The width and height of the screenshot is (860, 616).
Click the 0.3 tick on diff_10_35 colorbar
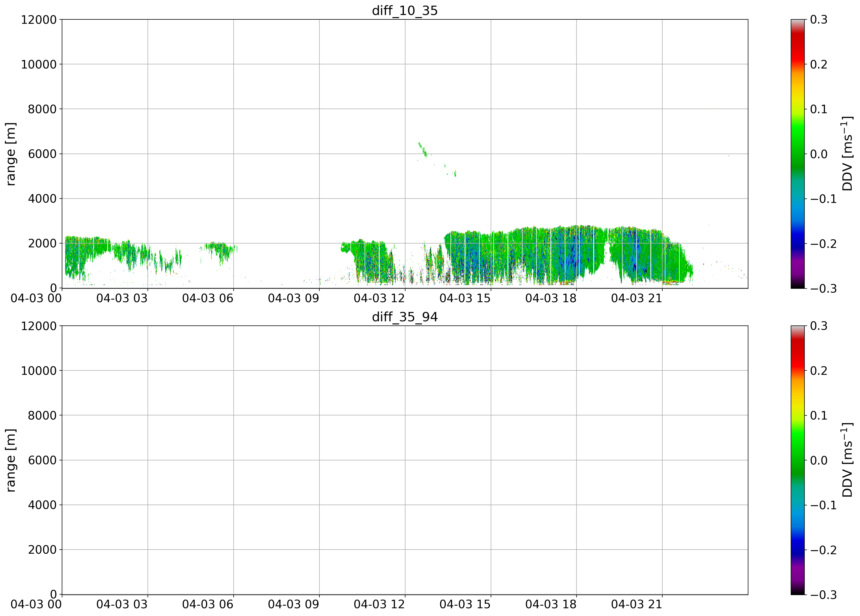819,20
